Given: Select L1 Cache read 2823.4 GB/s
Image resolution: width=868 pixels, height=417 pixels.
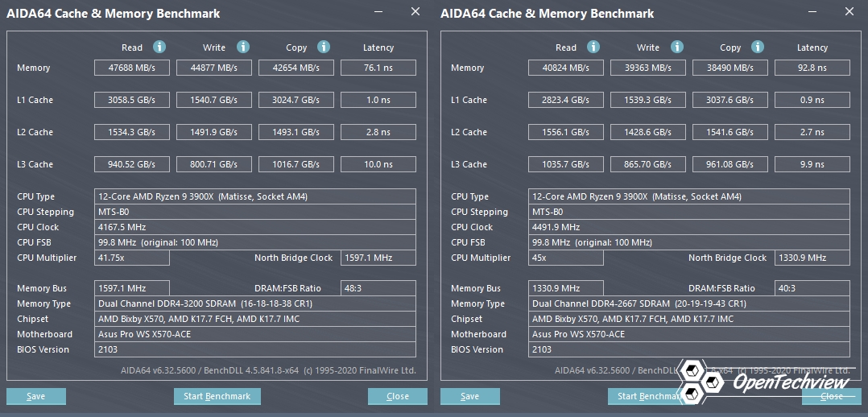Looking at the screenshot, I should tap(565, 101).
